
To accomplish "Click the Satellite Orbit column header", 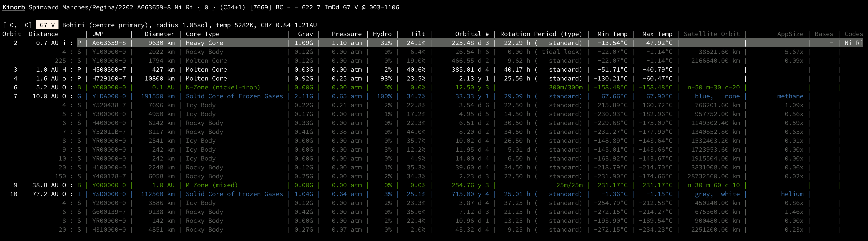I will (x=712, y=34).
